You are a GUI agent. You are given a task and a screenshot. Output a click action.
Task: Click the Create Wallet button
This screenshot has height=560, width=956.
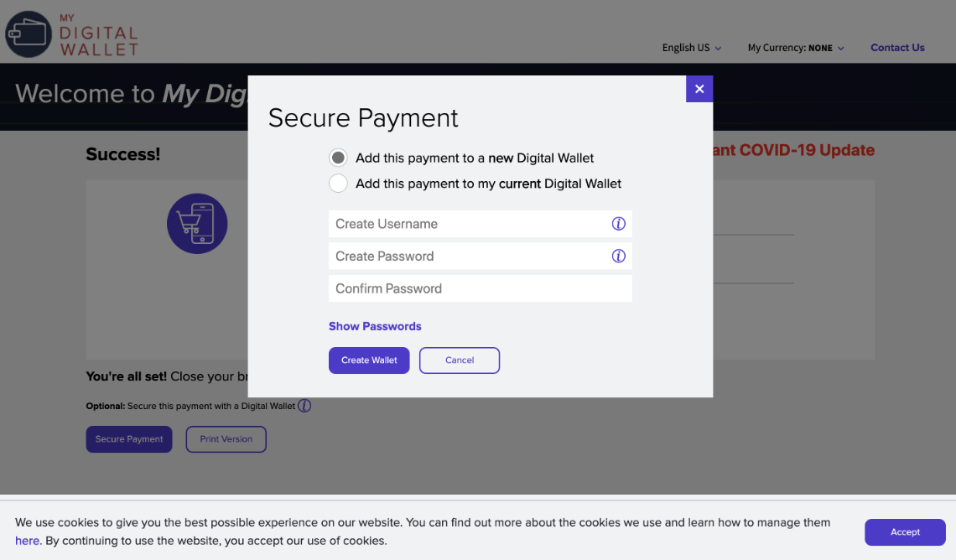coord(369,360)
